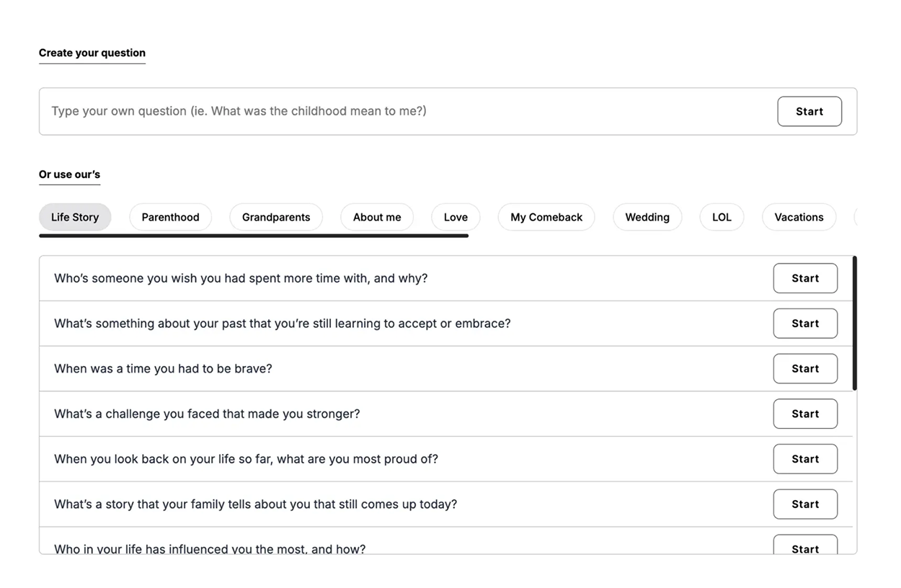Image resolution: width=901 pixels, height=588 pixels.
Task: Start the challenge that made you stronger question
Action: [x=805, y=414]
